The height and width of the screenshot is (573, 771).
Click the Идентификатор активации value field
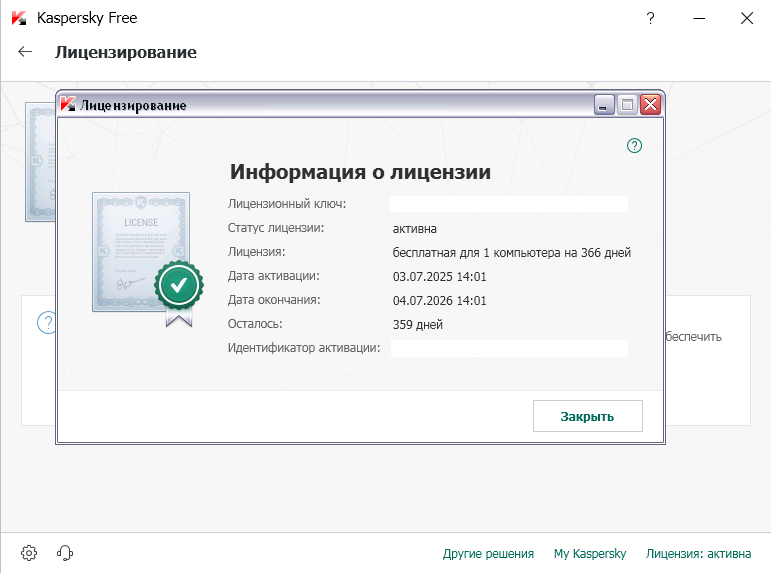tap(508, 348)
